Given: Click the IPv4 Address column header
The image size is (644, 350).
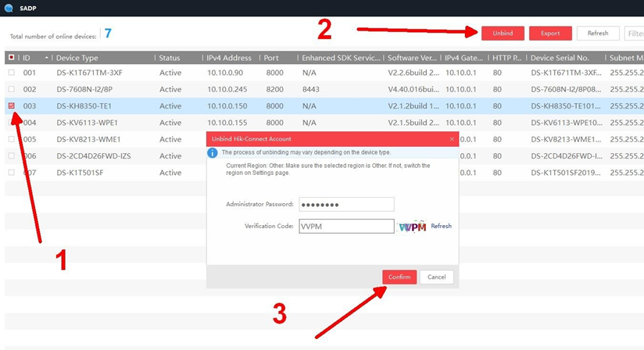Looking at the screenshot, I should tap(228, 58).
